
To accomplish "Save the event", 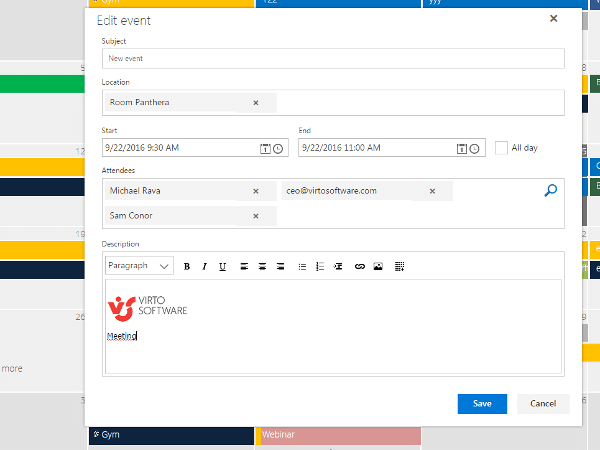I will 482,404.
